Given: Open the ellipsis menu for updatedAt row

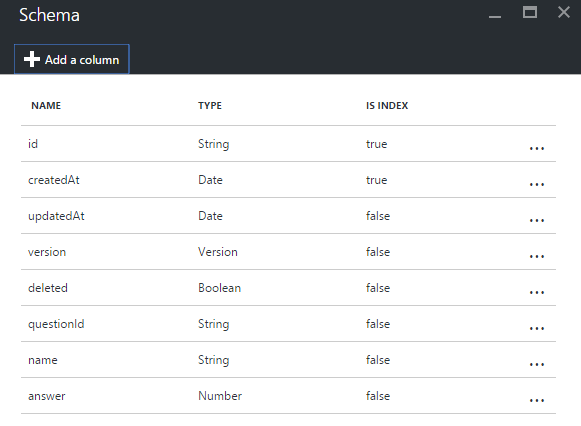Looking at the screenshot, I should pos(537,220).
